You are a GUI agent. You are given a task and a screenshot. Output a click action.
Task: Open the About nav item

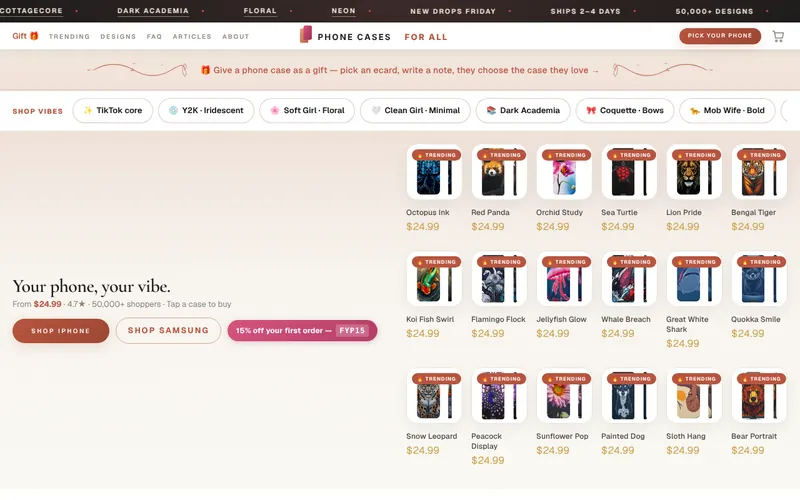click(x=236, y=37)
